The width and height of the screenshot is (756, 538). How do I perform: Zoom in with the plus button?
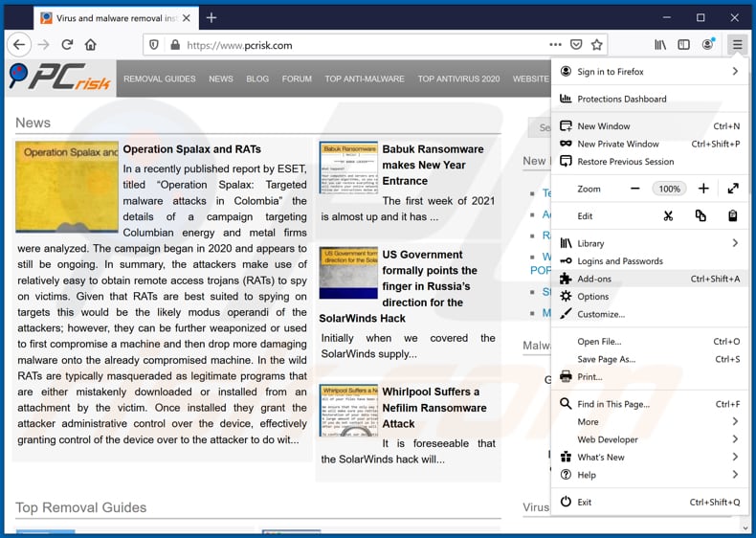[703, 189]
